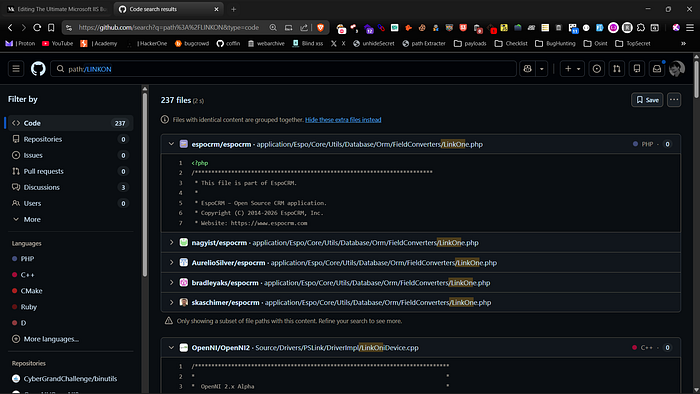Viewport: 700px width, 394px height.
Task: Open GitHub Copilot chat icon
Action: (527, 69)
